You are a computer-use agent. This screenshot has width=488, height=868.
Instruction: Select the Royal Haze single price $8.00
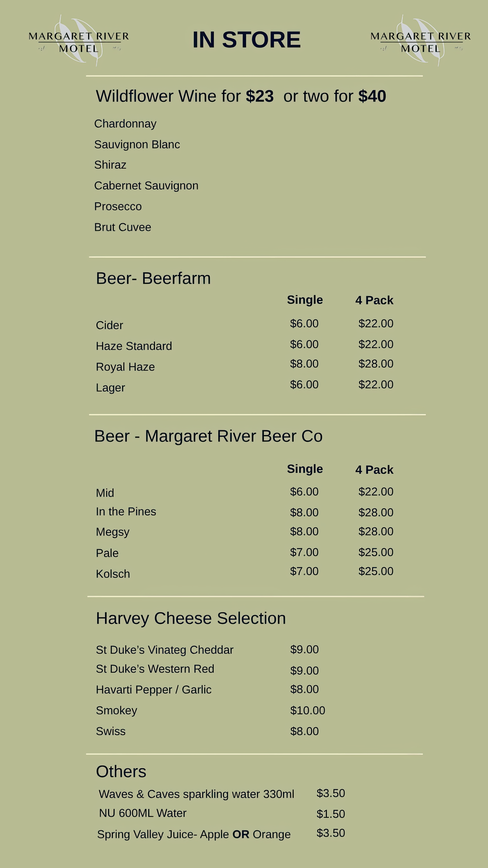tap(304, 364)
